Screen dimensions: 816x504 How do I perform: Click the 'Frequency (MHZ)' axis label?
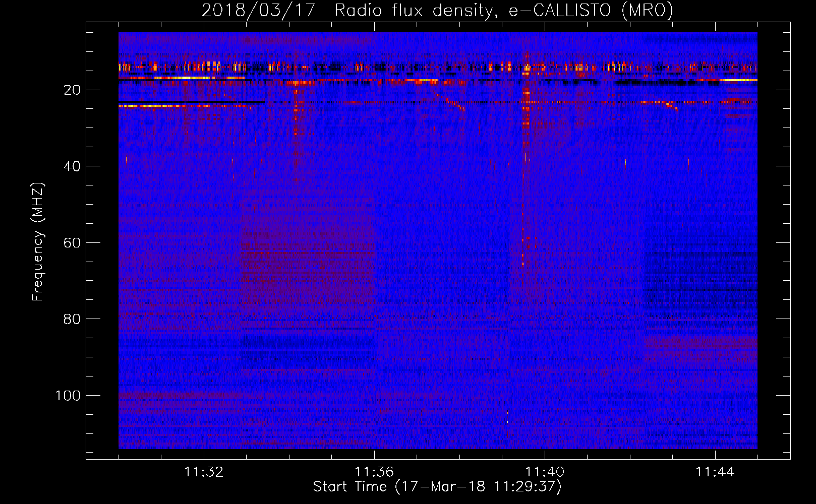pyautogui.click(x=38, y=242)
